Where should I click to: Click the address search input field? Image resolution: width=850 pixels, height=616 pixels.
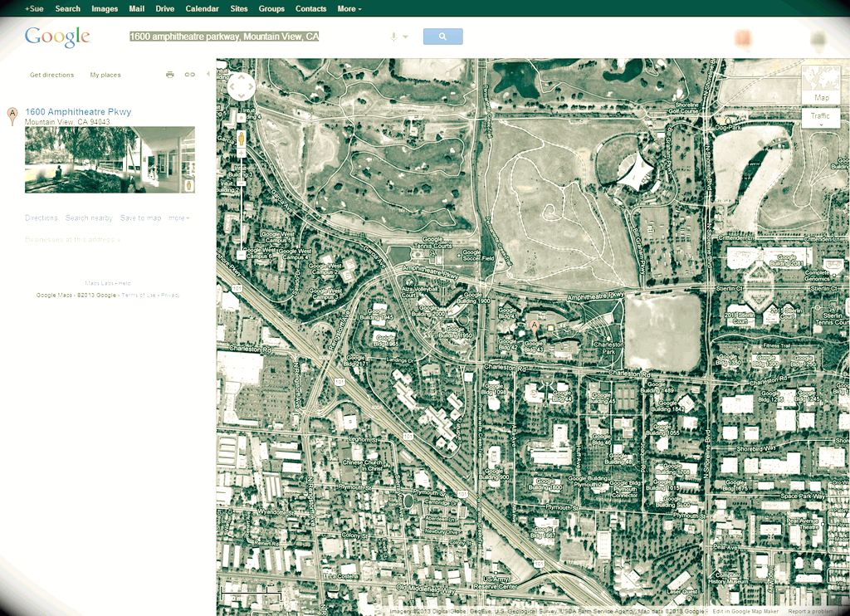257,37
